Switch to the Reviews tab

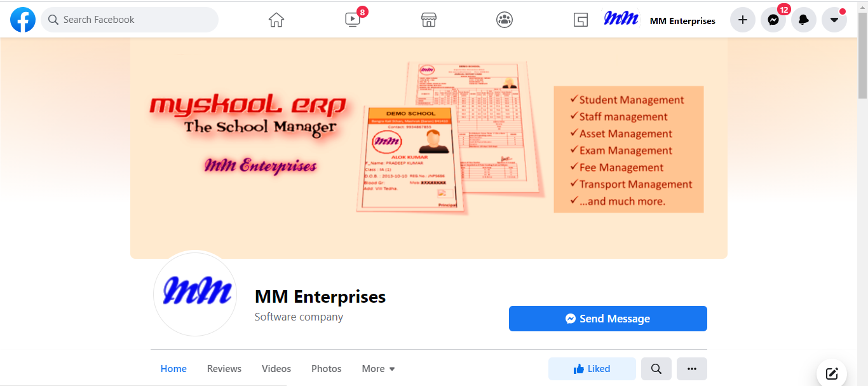224,369
